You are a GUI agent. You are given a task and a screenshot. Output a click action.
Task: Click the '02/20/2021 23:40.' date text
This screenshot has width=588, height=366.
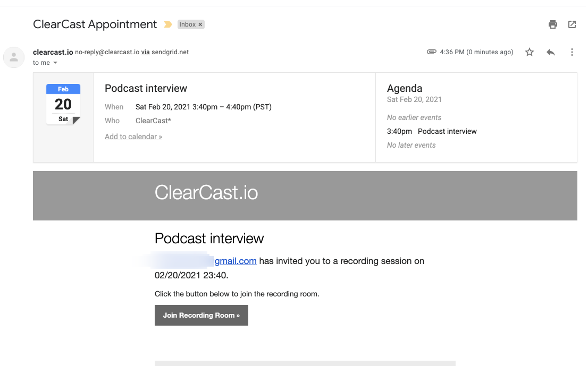[191, 275]
